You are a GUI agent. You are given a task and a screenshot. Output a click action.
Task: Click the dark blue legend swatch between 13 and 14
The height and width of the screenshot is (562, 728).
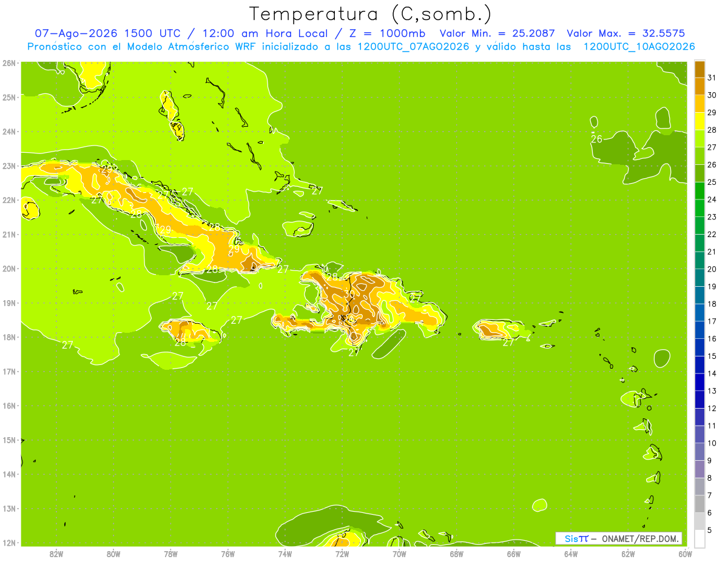click(x=700, y=383)
